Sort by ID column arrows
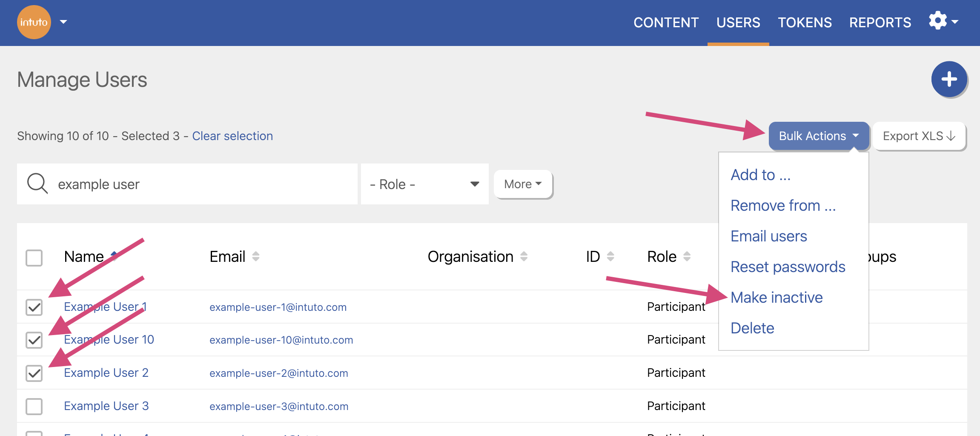Viewport: 980px width, 436px height. click(610, 256)
